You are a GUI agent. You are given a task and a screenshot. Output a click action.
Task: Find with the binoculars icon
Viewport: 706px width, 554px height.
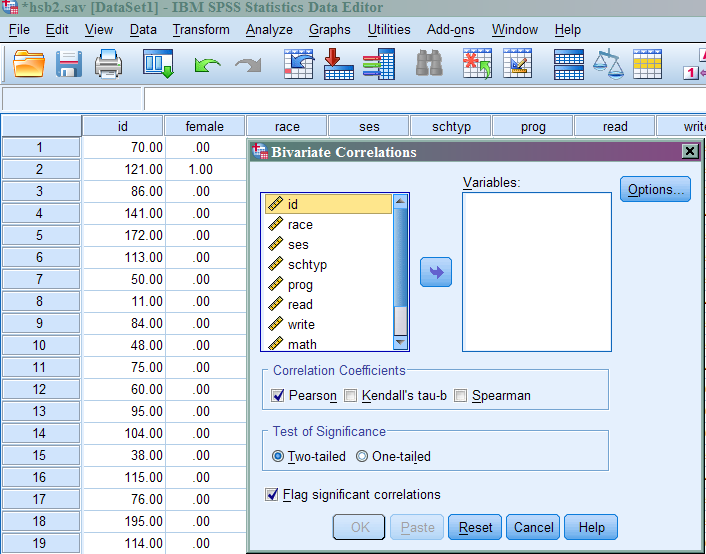pos(429,63)
